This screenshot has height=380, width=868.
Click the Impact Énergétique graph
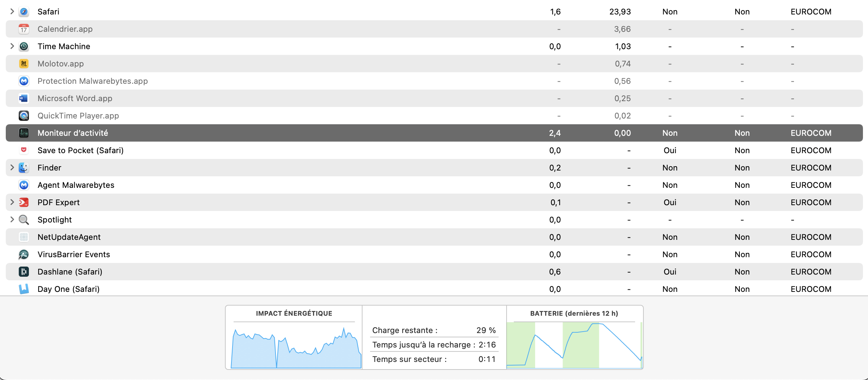coord(296,347)
